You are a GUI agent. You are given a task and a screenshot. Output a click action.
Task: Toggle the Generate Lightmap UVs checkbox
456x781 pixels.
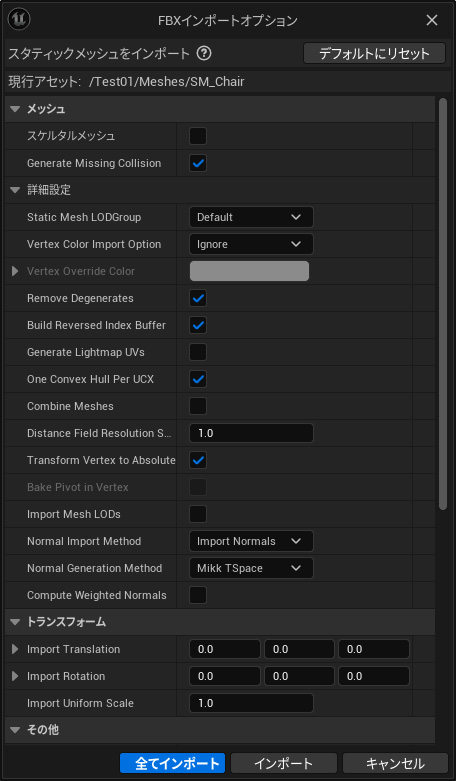[198, 352]
